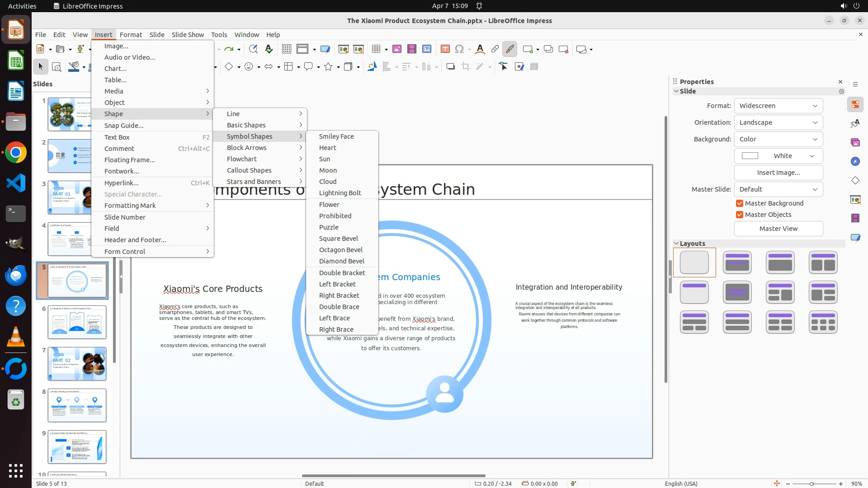The width and height of the screenshot is (868, 488).
Task: Click the Fontwork Text icon
Action: (480, 49)
